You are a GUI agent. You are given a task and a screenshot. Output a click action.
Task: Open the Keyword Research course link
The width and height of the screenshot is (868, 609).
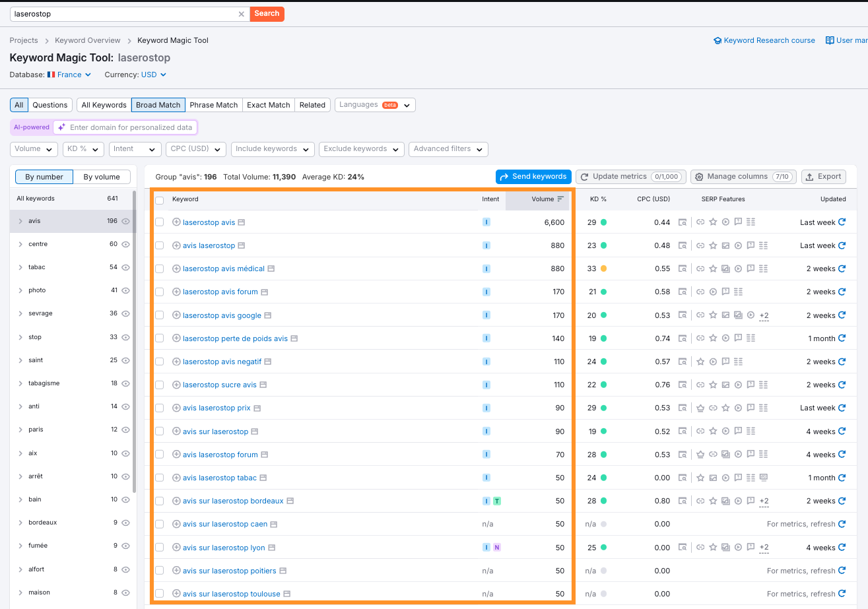point(764,40)
